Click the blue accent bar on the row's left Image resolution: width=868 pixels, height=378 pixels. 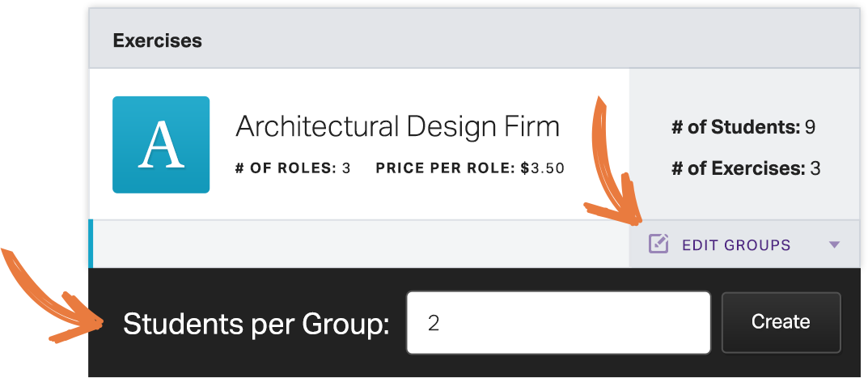click(91, 244)
